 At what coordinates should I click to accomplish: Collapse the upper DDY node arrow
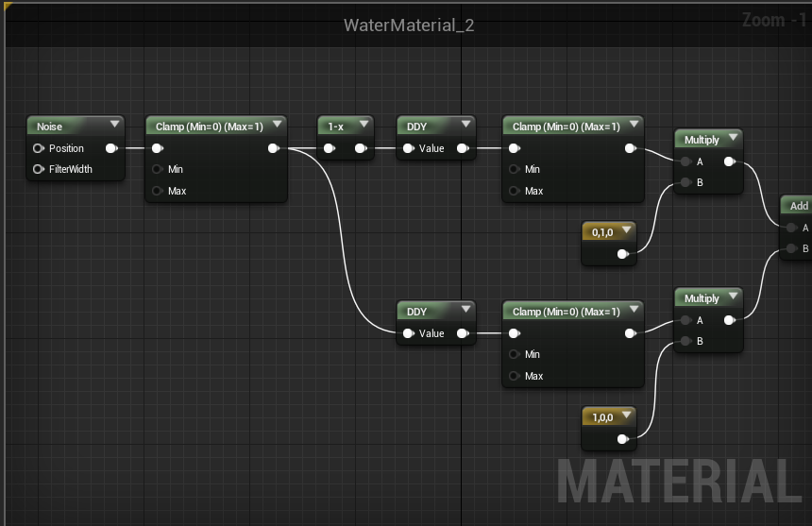(465, 125)
